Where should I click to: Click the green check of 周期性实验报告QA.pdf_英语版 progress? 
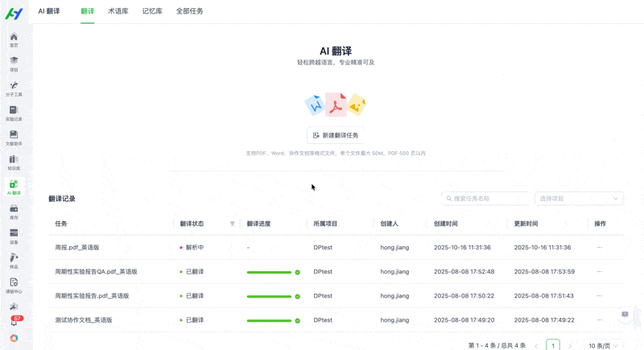pyautogui.click(x=297, y=272)
